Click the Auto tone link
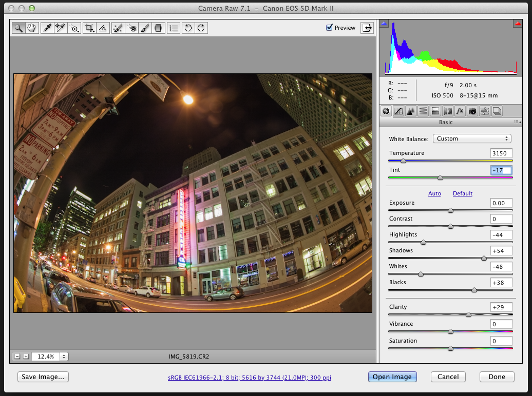Screen dimensions: 532x396 click(434, 193)
